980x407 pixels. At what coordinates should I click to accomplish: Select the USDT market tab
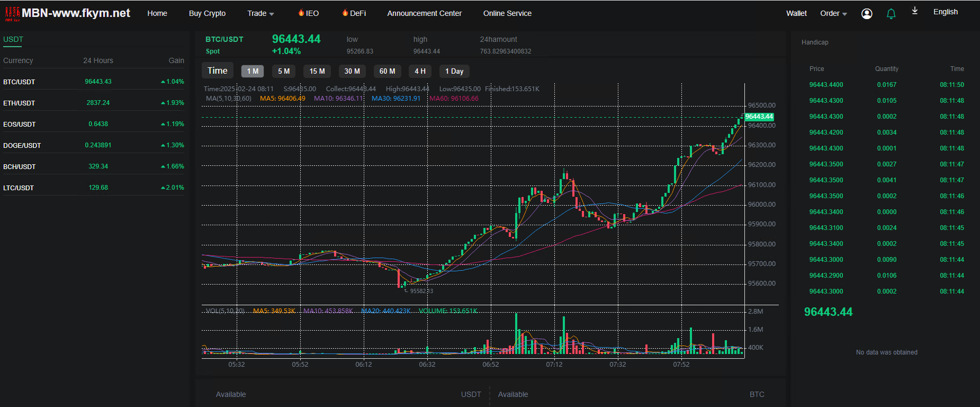coord(13,39)
